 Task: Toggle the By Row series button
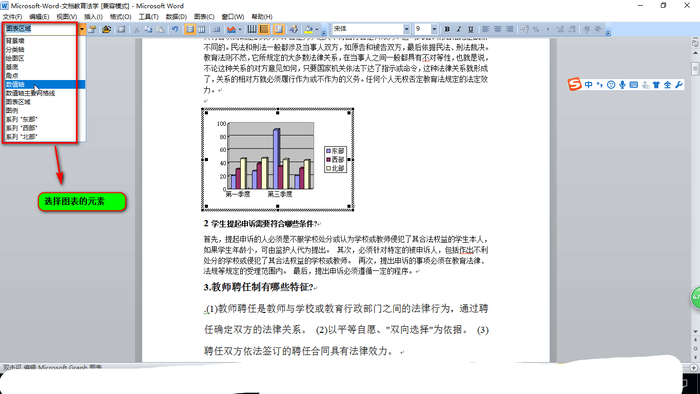190,29
